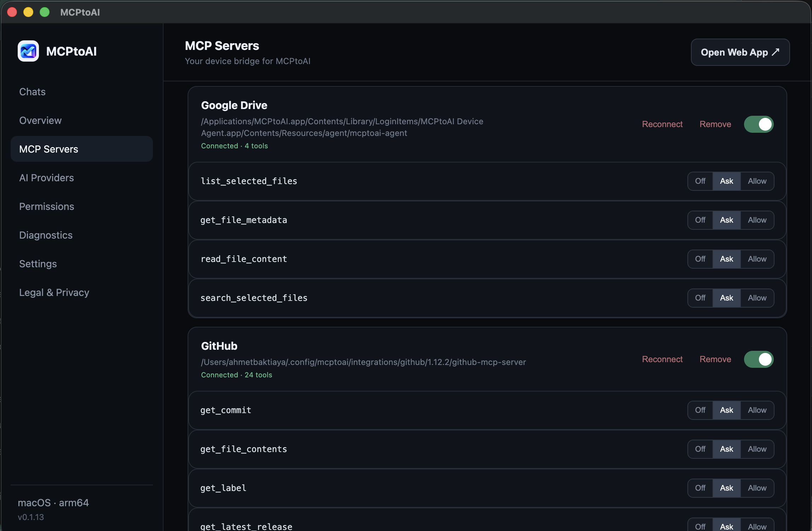Viewport: 812px width, 531px height.
Task: Reconnect the Google Drive server
Action: pos(662,124)
